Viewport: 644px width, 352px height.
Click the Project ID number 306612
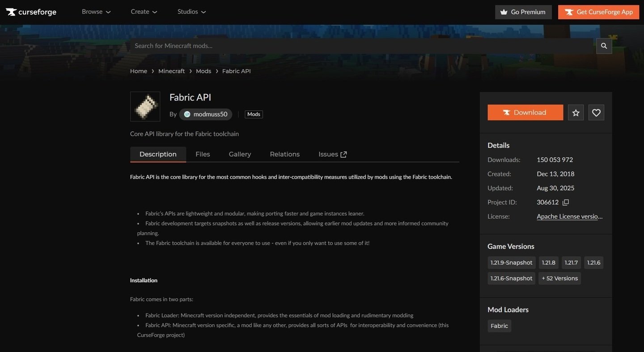(547, 202)
